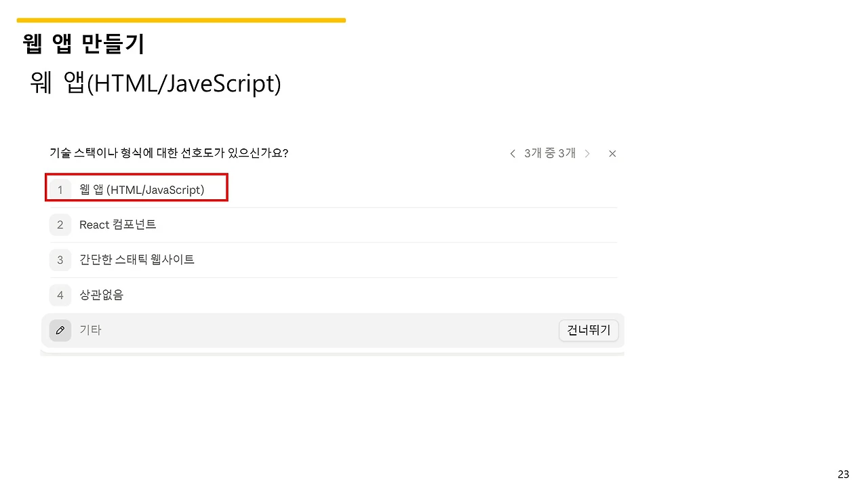
Task: Click the yellow bar above the title
Action: 181,20
